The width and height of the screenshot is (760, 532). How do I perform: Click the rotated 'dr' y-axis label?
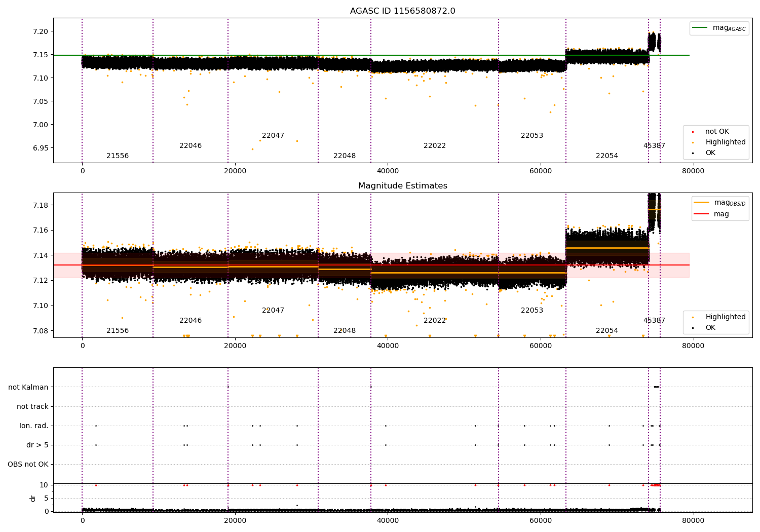(x=32, y=498)
